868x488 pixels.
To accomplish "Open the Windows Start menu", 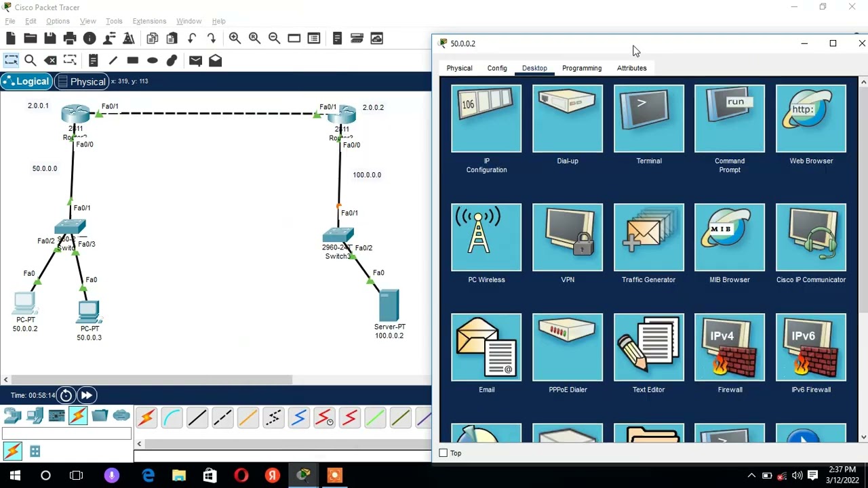I will point(15,475).
